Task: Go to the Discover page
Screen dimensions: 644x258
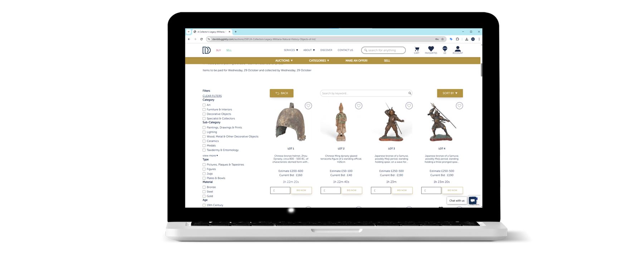Action: [326, 50]
